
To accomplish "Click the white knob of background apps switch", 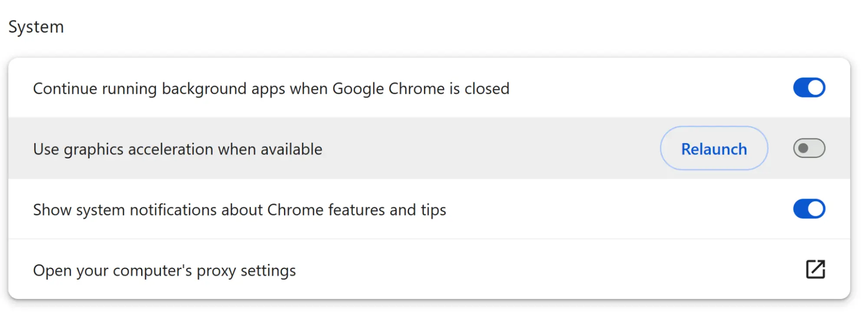I will coord(816,88).
